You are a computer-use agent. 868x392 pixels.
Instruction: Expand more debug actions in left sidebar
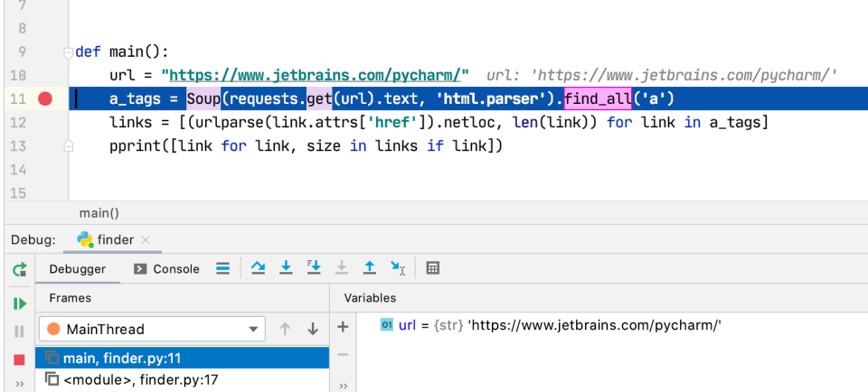[19, 384]
